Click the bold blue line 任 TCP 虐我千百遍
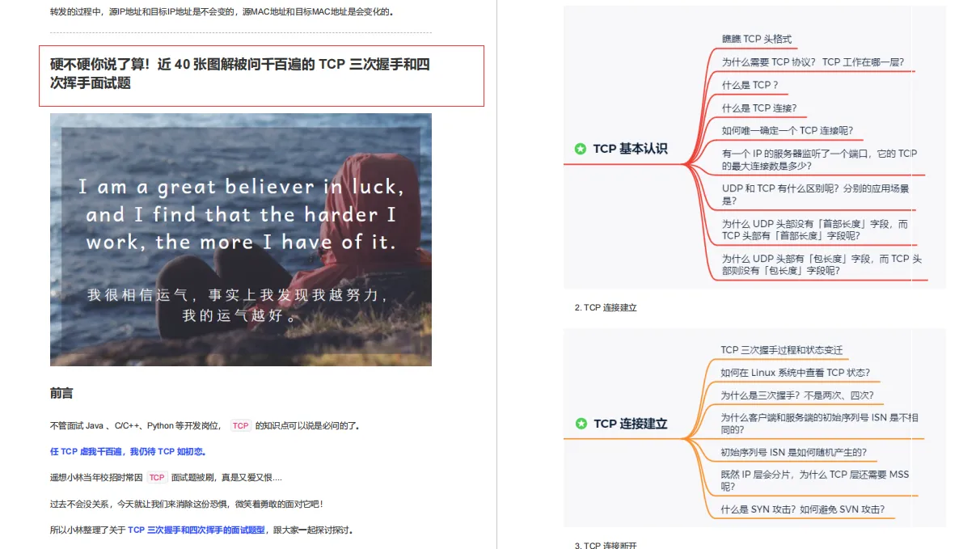This screenshot has width=980, height=549. [x=128, y=451]
